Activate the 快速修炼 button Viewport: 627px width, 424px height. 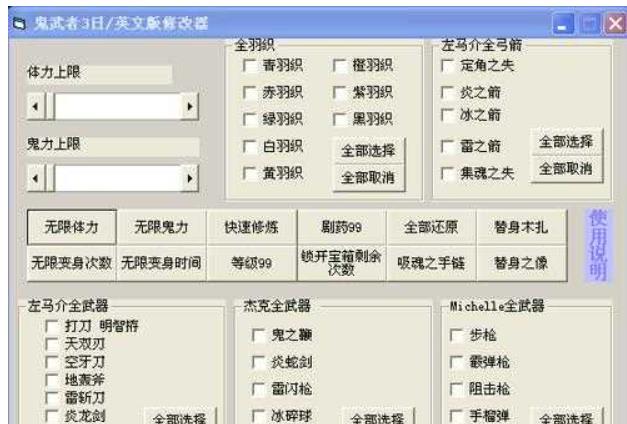[x=252, y=227]
